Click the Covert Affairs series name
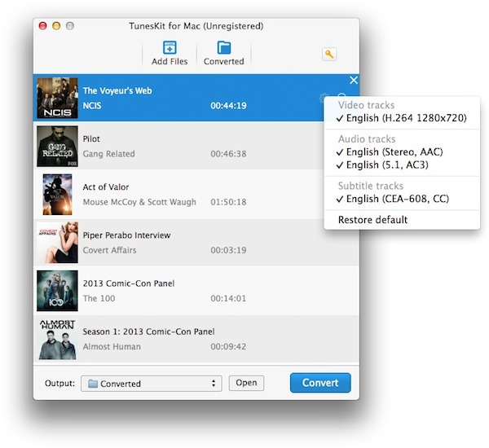 [x=109, y=250]
